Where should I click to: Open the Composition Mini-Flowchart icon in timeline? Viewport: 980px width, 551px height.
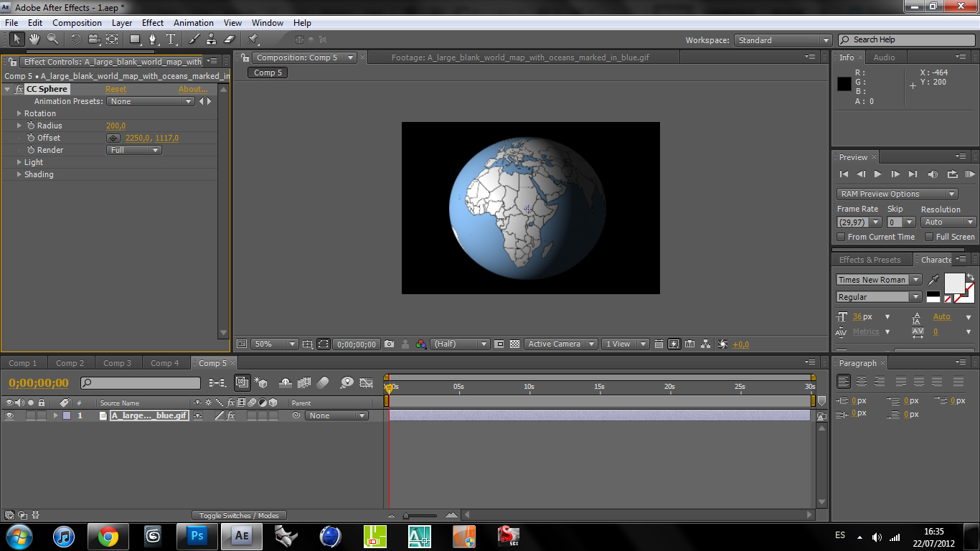217,383
